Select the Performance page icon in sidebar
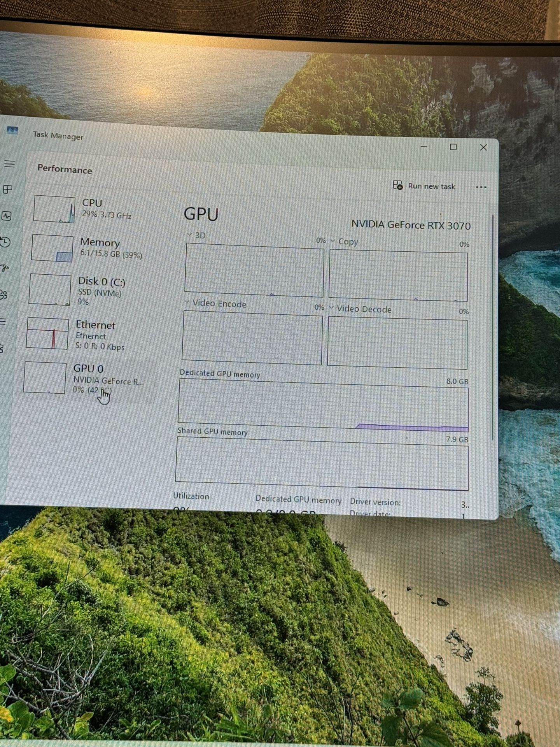 (7, 216)
